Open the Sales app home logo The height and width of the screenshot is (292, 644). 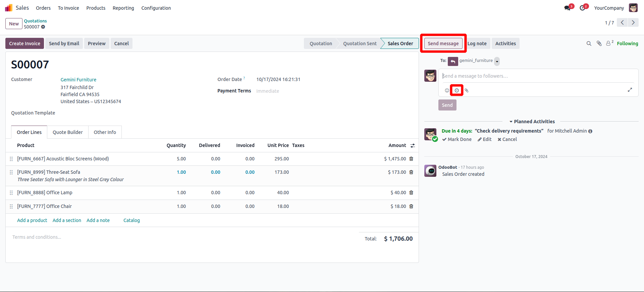point(9,8)
